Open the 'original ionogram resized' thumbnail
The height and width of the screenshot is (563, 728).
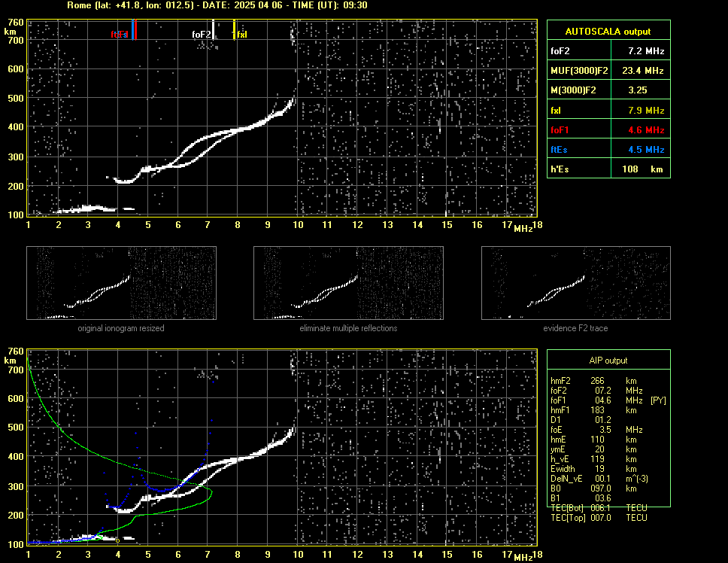click(x=121, y=283)
